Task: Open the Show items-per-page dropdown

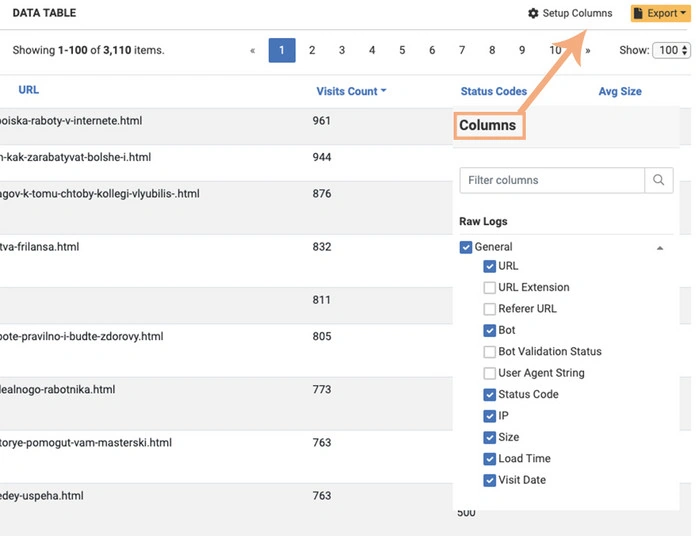Action: coord(669,50)
